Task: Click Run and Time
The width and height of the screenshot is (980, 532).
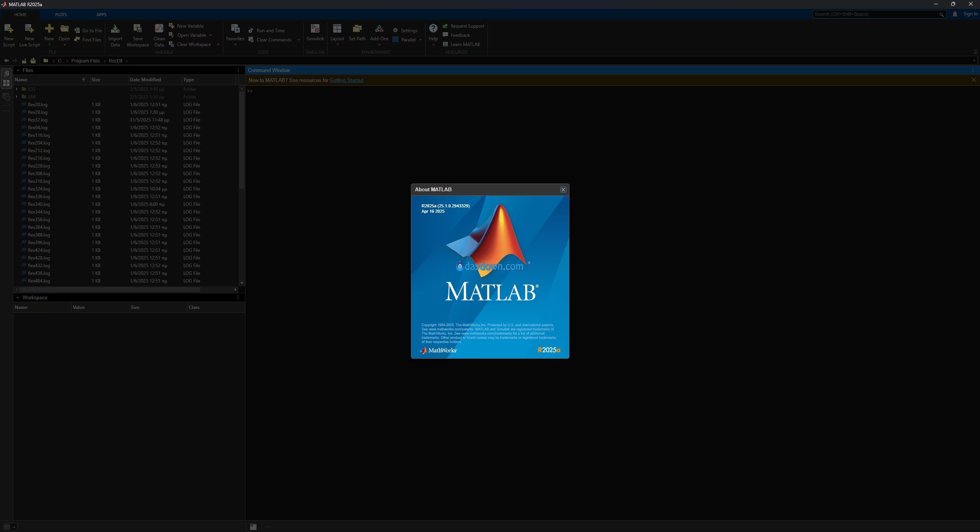Action: point(267,31)
